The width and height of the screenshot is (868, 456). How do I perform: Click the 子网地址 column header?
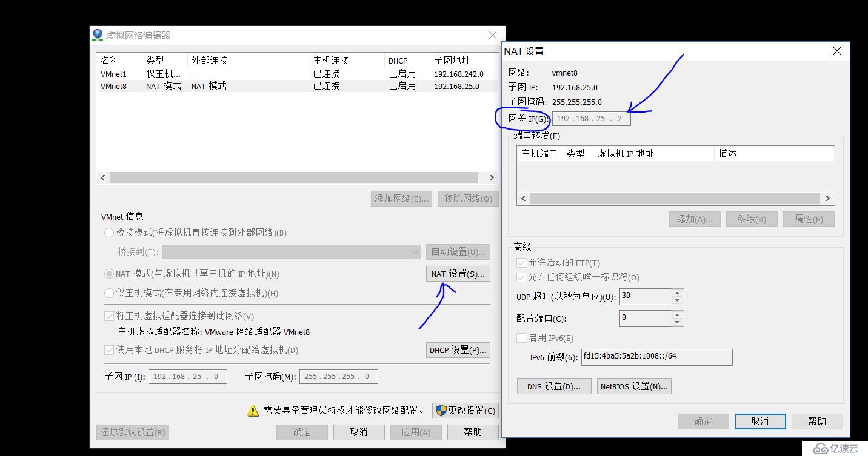464,61
